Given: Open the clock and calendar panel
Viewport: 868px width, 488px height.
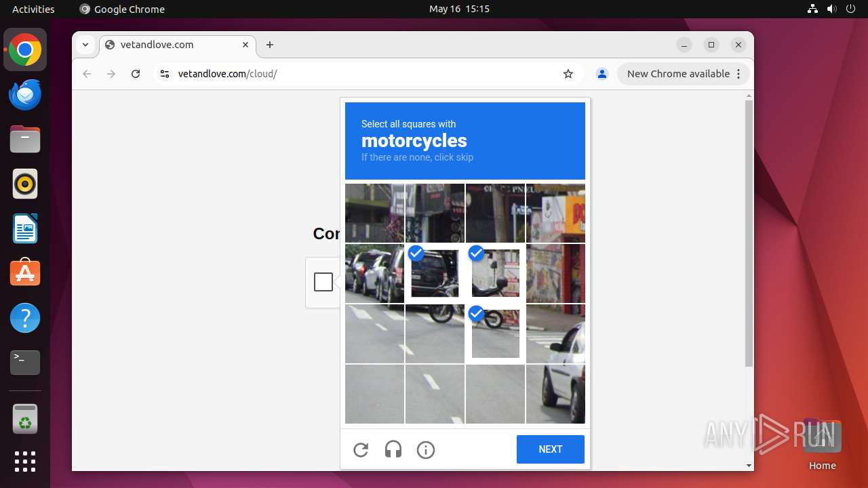Looking at the screenshot, I should 459,9.
